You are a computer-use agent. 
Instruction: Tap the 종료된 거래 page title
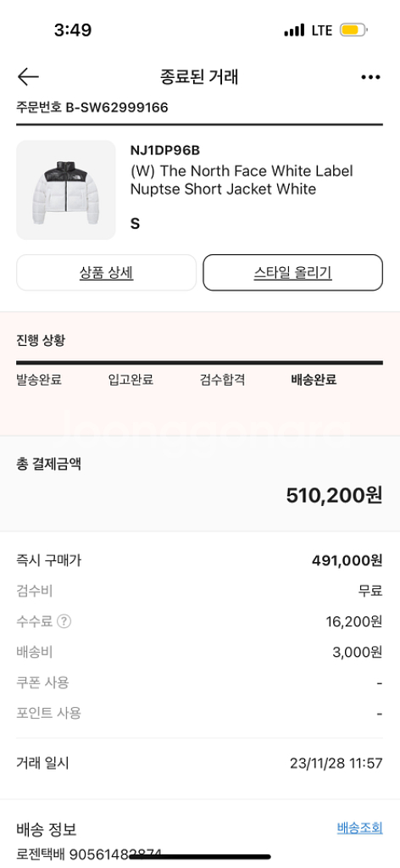199,77
